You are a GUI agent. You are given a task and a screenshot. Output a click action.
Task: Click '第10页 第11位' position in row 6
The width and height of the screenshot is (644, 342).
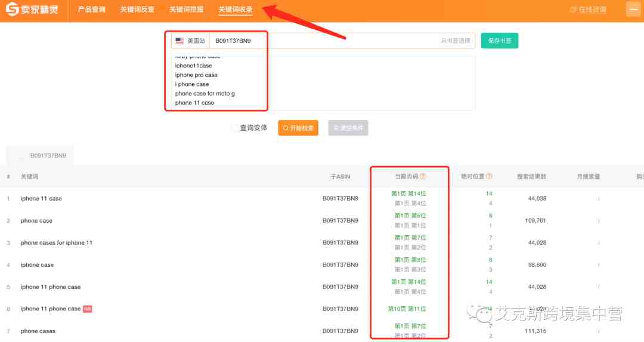pyautogui.click(x=407, y=309)
